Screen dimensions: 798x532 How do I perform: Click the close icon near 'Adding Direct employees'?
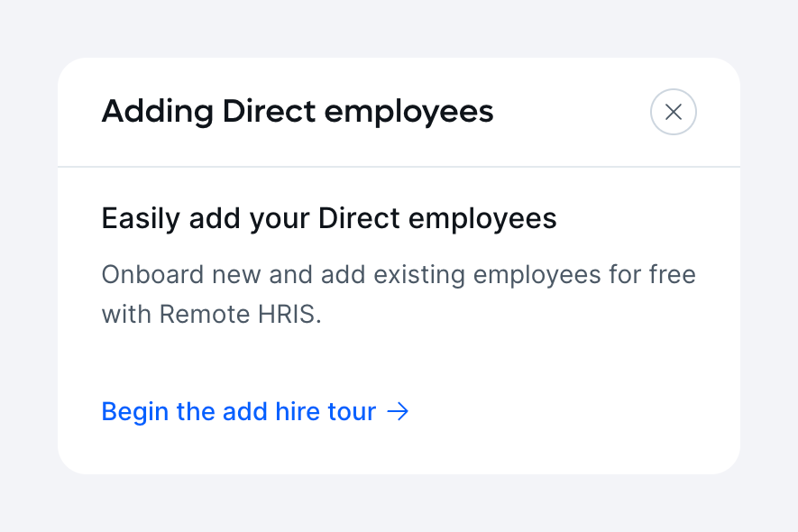[673, 112]
